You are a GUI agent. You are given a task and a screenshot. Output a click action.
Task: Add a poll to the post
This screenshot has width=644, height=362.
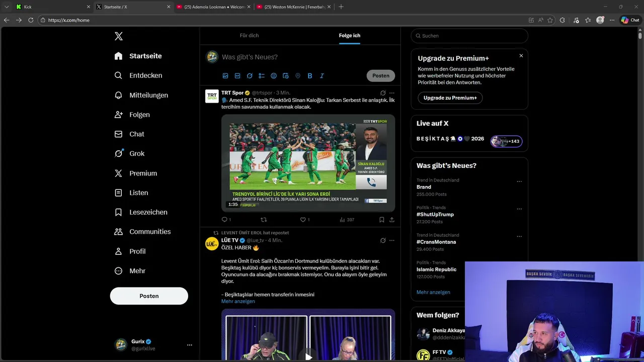tap(262, 76)
